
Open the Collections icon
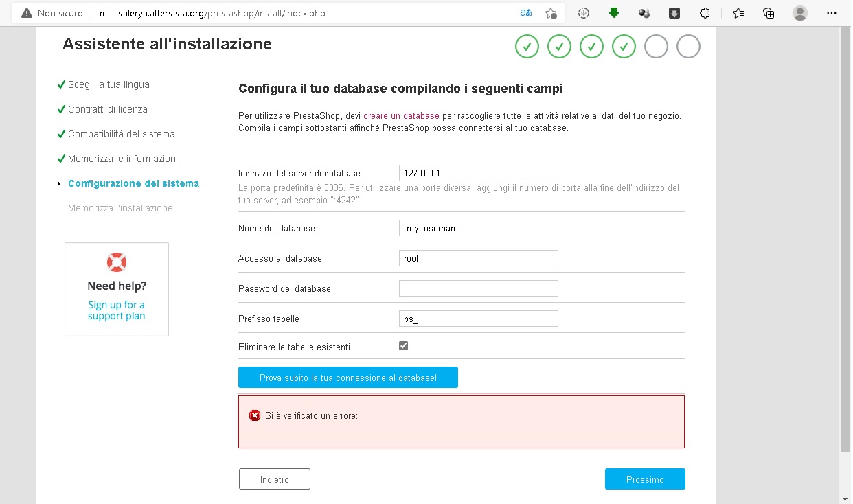(x=769, y=13)
